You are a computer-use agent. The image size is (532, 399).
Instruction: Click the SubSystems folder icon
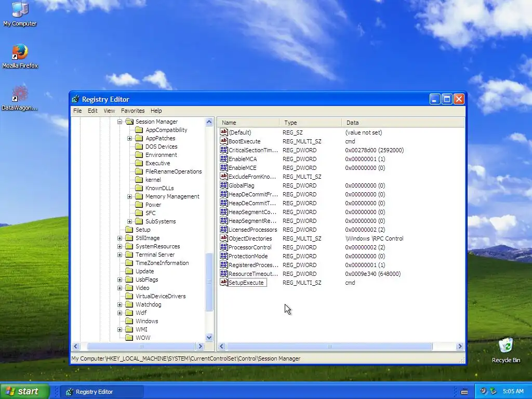coord(139,221)
